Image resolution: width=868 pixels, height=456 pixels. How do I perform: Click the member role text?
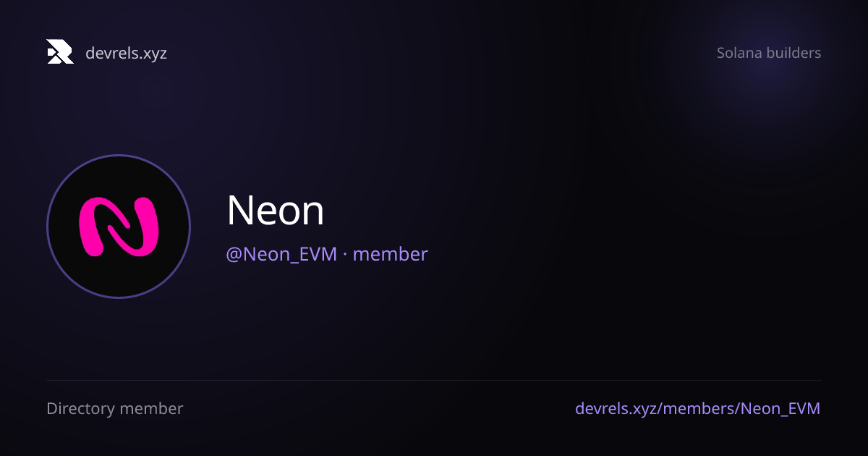point(390,255)
